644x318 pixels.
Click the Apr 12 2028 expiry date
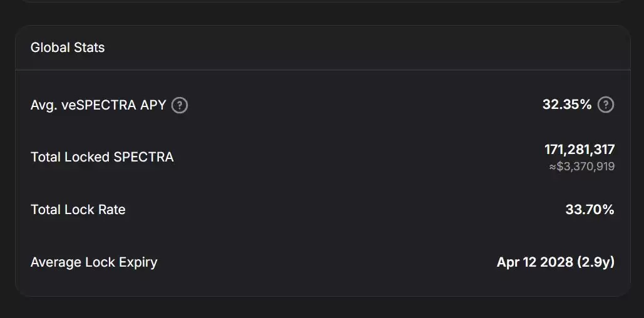[534, 262]
